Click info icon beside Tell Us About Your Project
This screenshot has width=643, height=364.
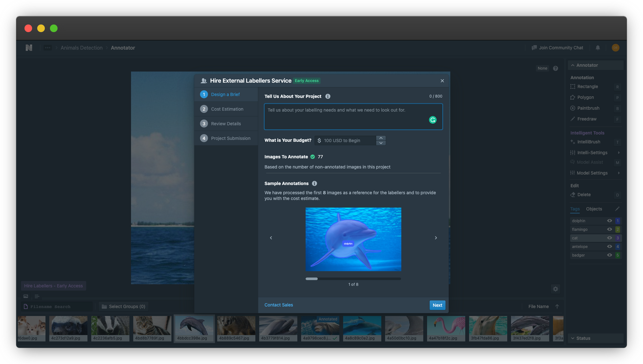pyautogui.click(x=328, y=96)
